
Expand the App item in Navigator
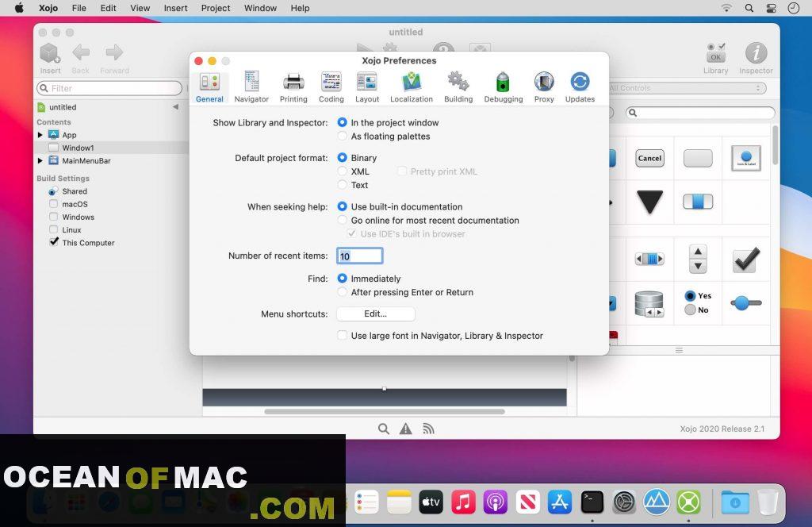(x=40, y=135)
